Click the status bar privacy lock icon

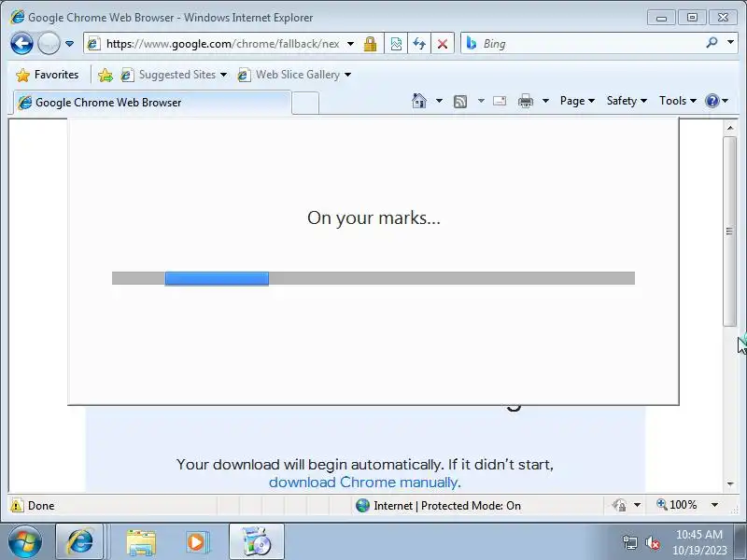(x=619, y=505)
